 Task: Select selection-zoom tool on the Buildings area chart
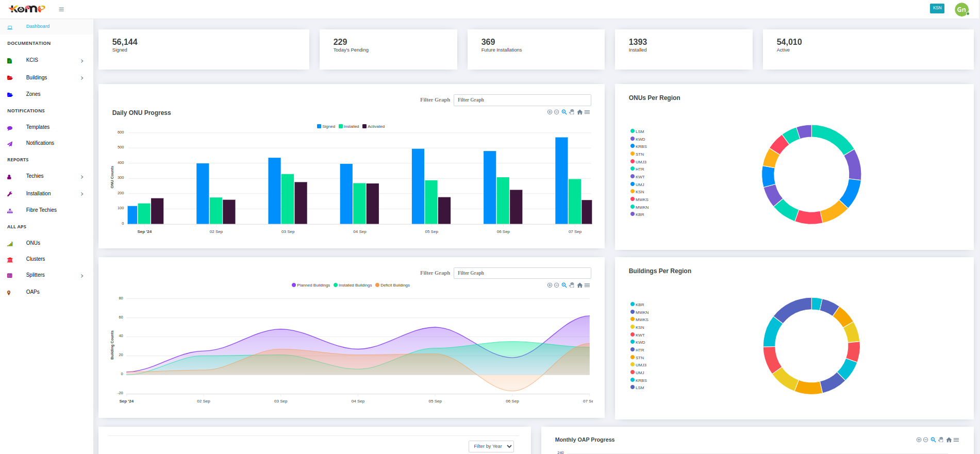[564, 285]
